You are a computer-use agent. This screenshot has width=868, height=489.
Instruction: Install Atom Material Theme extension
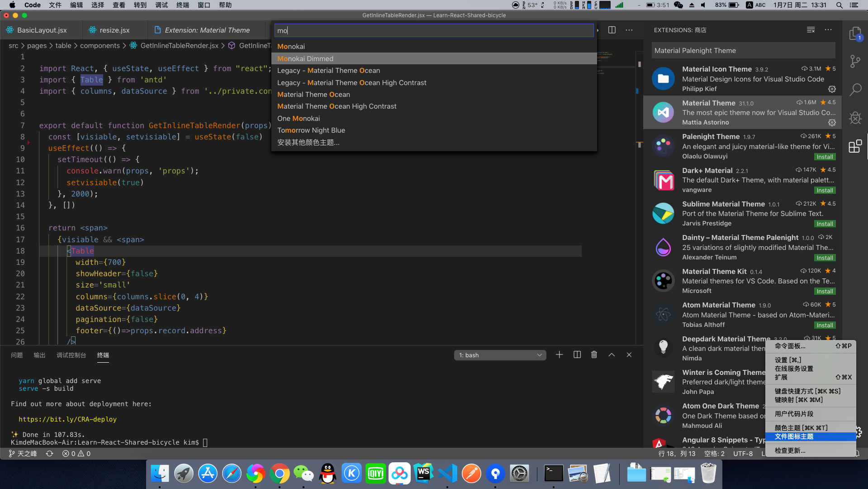[825, 325]
